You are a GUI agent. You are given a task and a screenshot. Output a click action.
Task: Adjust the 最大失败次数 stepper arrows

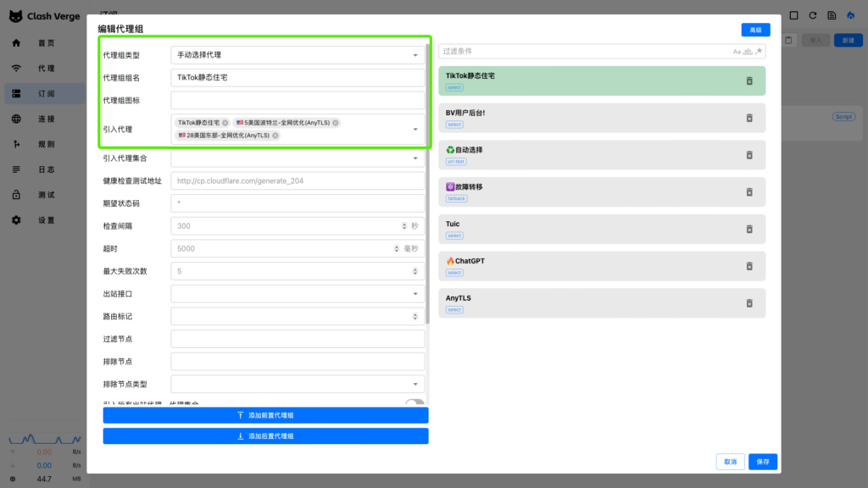point(415,271)
